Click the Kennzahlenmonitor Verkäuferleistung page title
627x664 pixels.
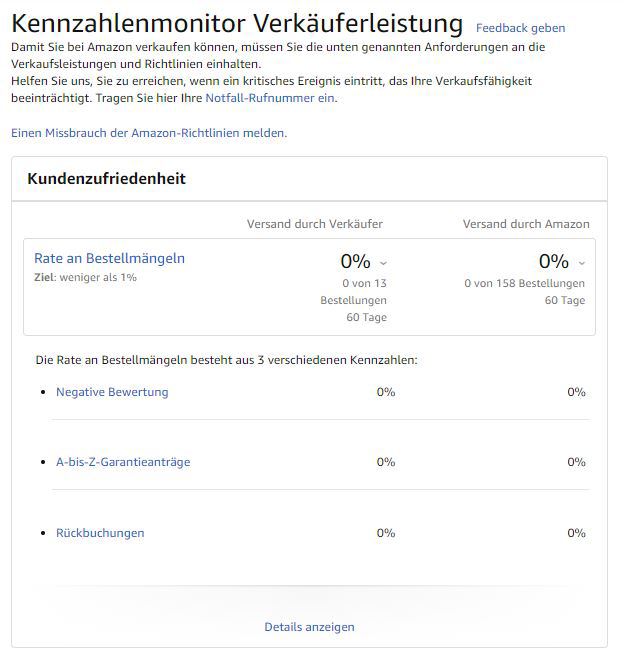tap(237, 24)
